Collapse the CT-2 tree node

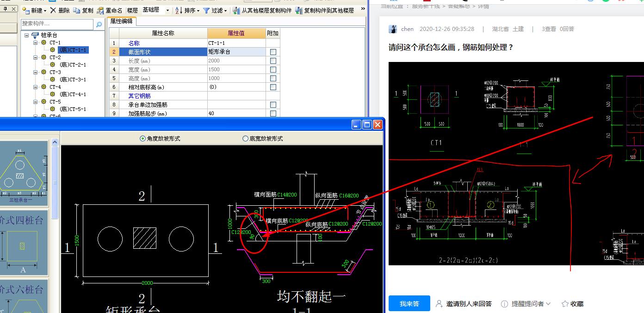point(36,57)
